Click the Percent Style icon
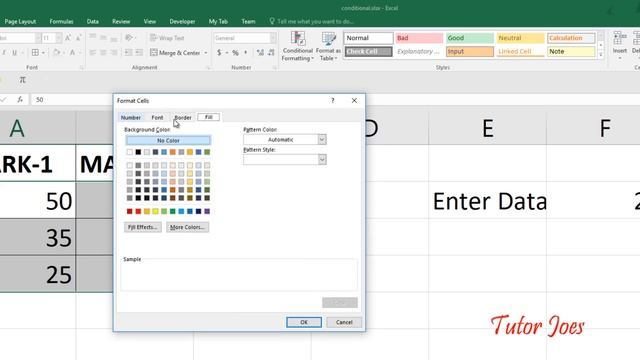The height and width of the screenshot is (360, 640). (236, 53)
